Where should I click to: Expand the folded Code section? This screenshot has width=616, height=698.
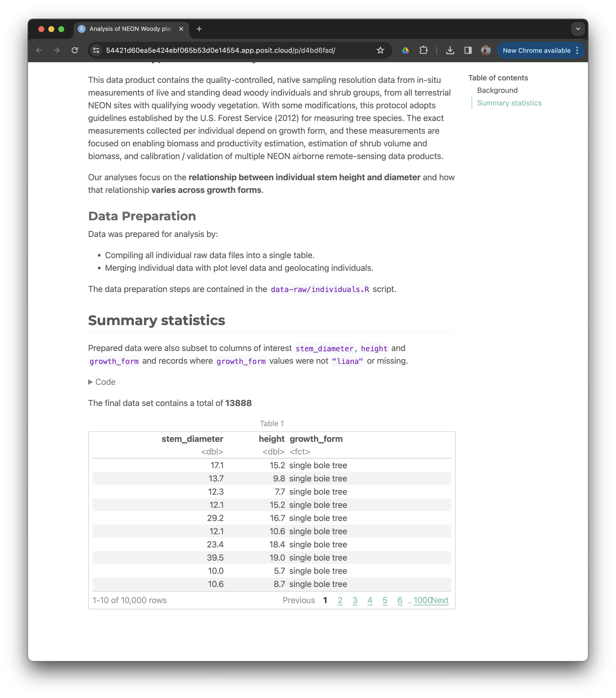(x=102, y=382)
